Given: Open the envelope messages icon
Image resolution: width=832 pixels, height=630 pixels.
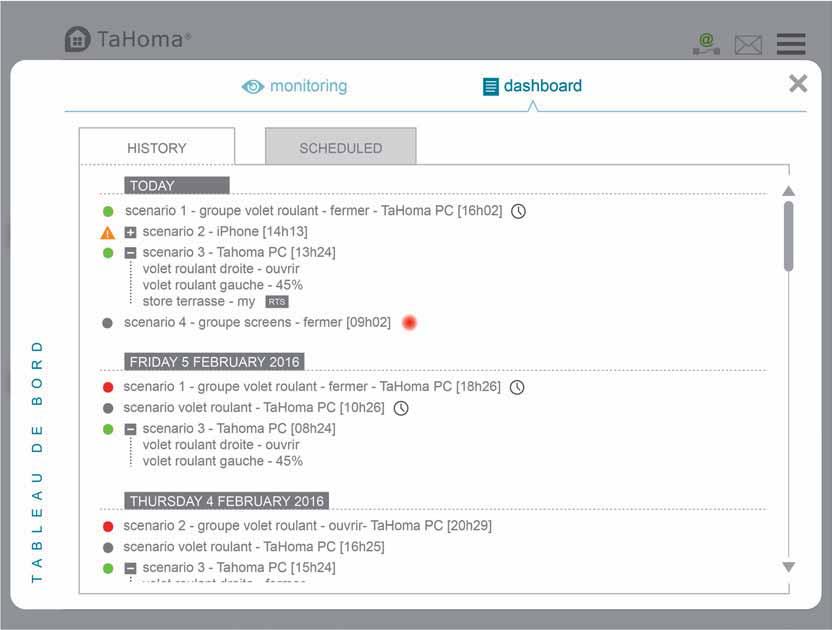Looking at the screenshot, I should (x=748, y=45).
